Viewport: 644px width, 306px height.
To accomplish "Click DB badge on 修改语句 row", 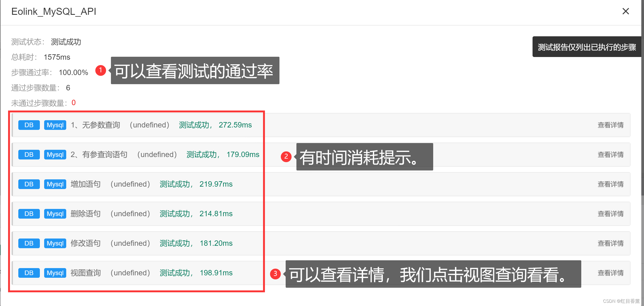I will pos(29,243).
